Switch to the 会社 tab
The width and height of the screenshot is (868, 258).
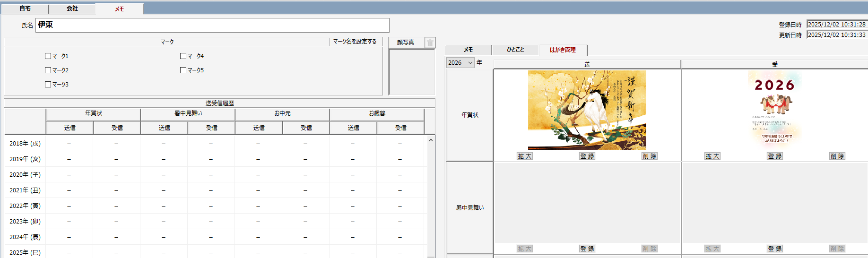[72, 9]
